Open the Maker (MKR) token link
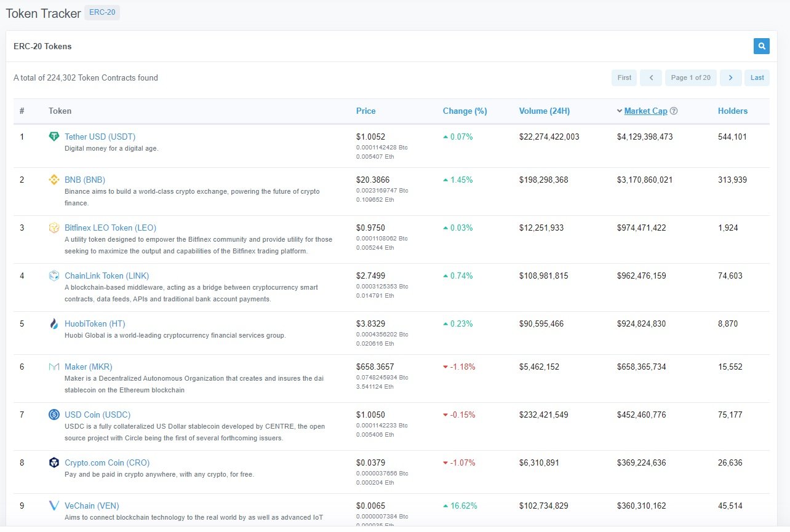Screen dimensions: 790x532 (x=89, y=367)
